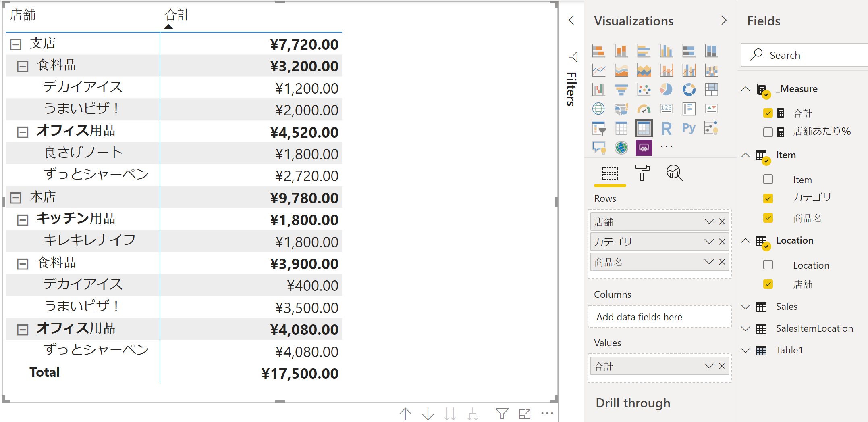Select the Matrix visual
Screen dimensions: 868x422
644,128
